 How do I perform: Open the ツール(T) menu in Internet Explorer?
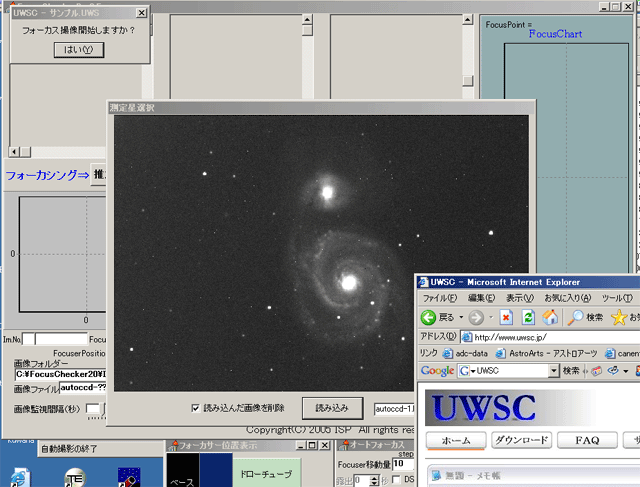point(617,298)
